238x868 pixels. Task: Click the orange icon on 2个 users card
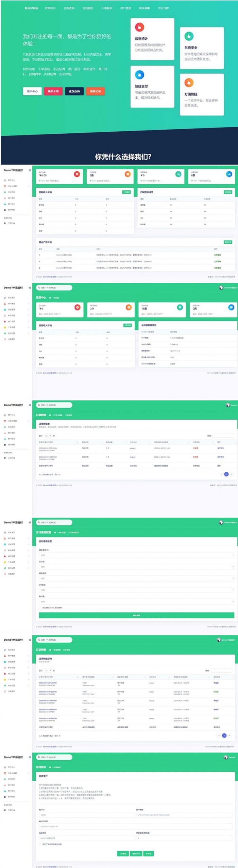click(129, 307)
